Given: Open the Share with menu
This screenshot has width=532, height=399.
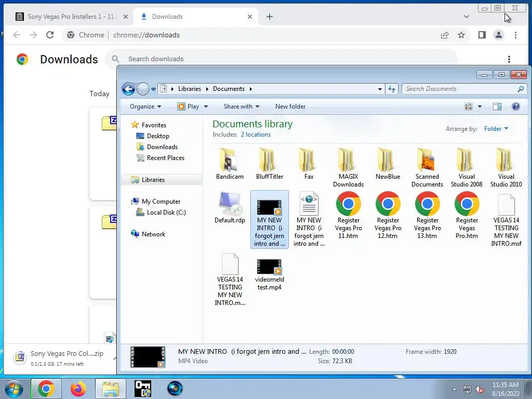Looking at the screenshot, I should click(241, 107).
